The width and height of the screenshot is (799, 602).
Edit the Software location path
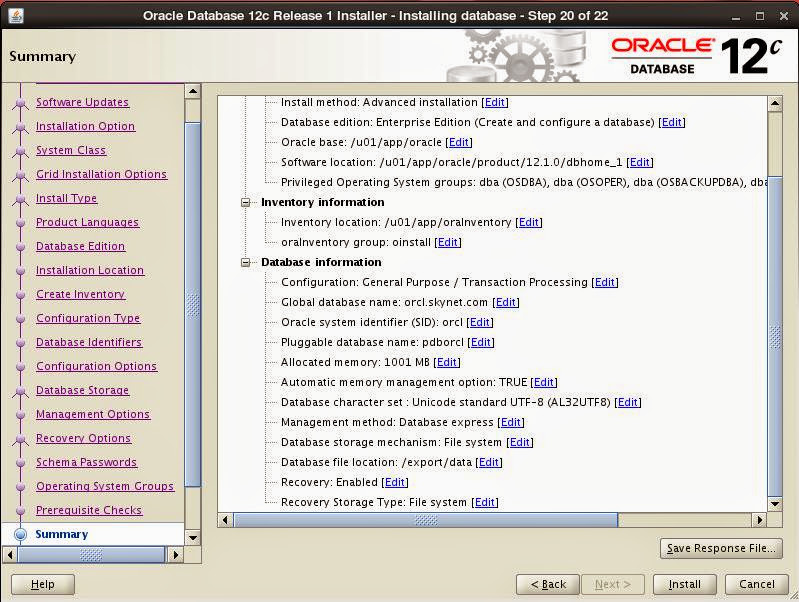pos(640,162)
